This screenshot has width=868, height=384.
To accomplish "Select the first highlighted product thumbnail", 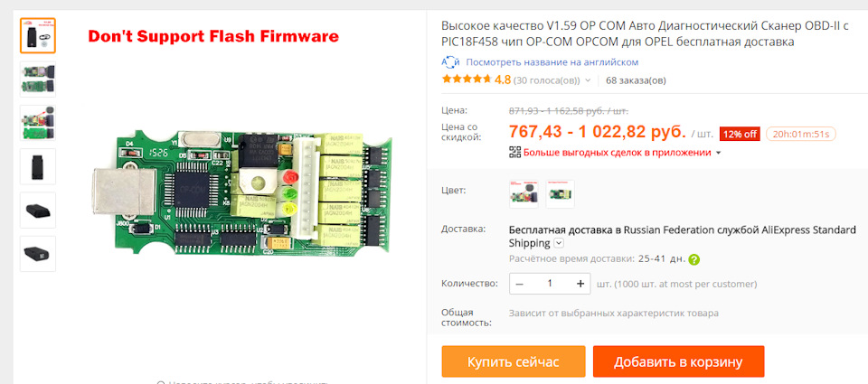I will click(38, 35).
